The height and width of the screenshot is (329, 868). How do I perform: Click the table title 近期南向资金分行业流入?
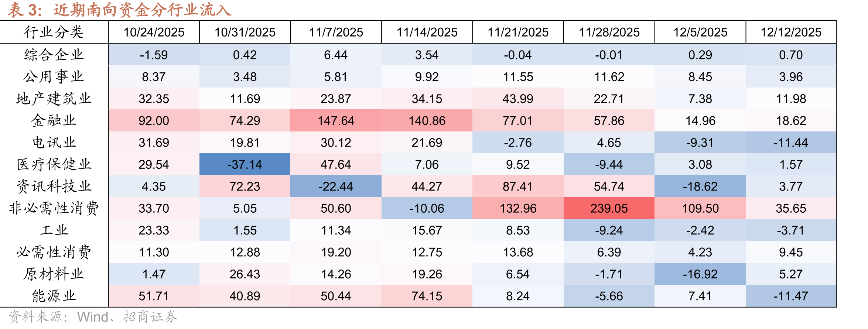[x=142, y=10]
